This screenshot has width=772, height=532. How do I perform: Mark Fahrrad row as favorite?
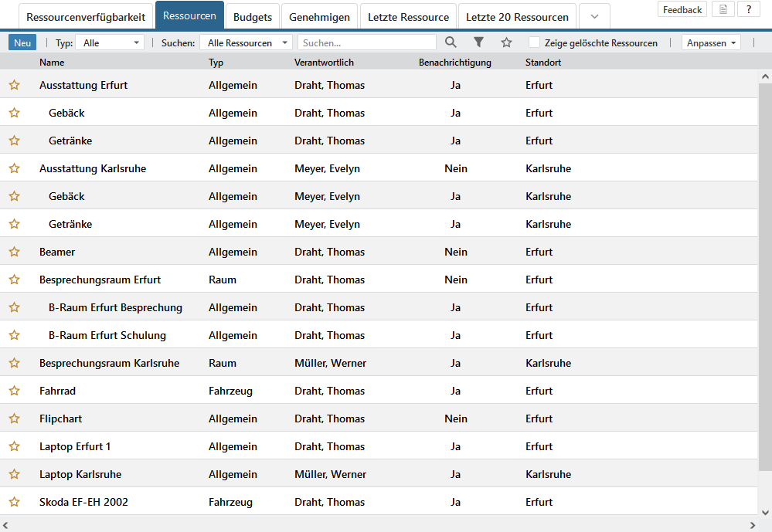click(14, 391)
